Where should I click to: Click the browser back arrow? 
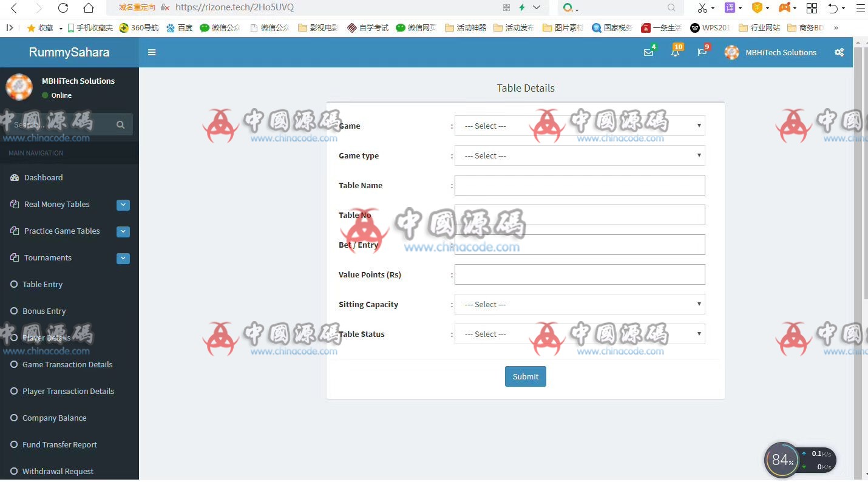pos(14,8)
